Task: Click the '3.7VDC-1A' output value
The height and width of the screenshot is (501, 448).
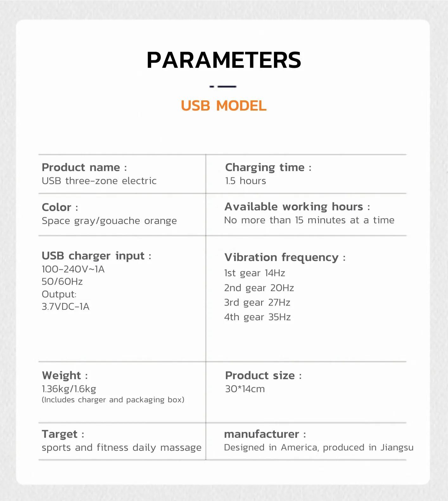Action: click(x=66, y=307)
